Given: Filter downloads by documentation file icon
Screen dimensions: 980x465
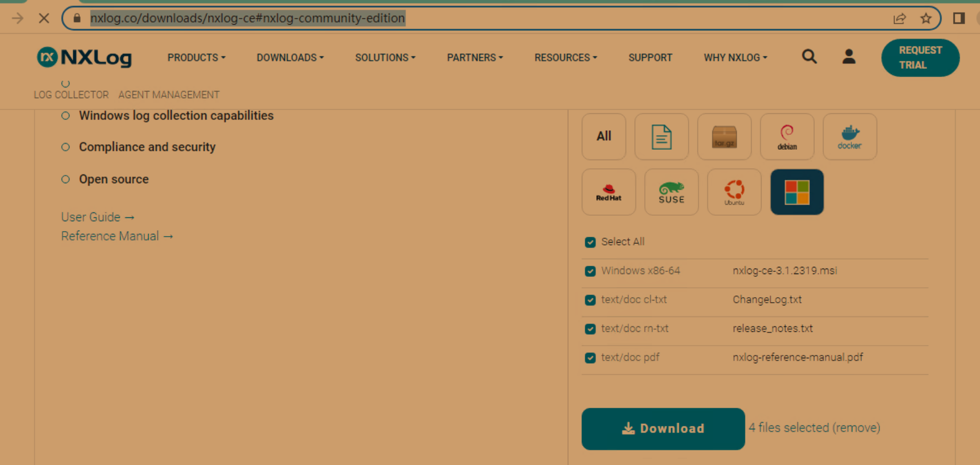Looking at the screenshot, I should coord(661,136).
